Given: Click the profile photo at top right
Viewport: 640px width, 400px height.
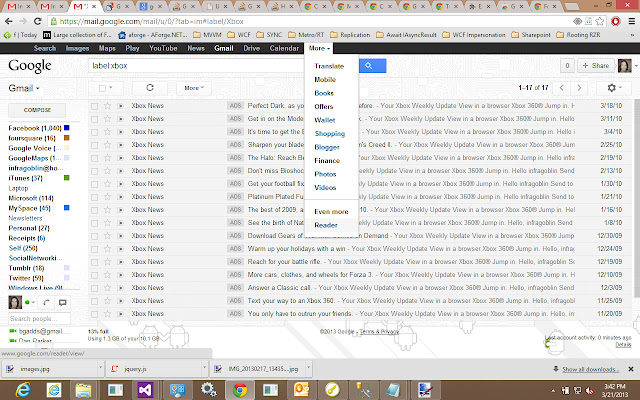Looking at the screenshot, I should pyautogui.click(x=624, y=66).
